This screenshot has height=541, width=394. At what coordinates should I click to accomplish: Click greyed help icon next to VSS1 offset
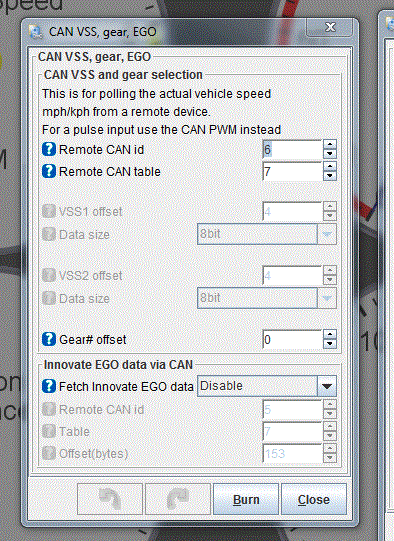click(x=49, y=211)
